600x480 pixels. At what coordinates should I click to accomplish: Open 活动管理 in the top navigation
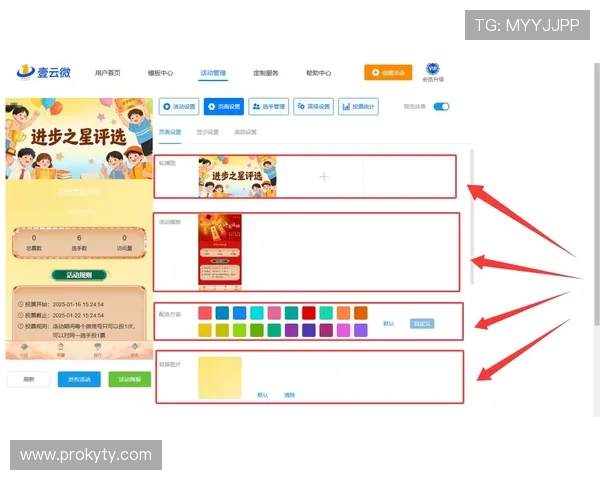[213, 73]
